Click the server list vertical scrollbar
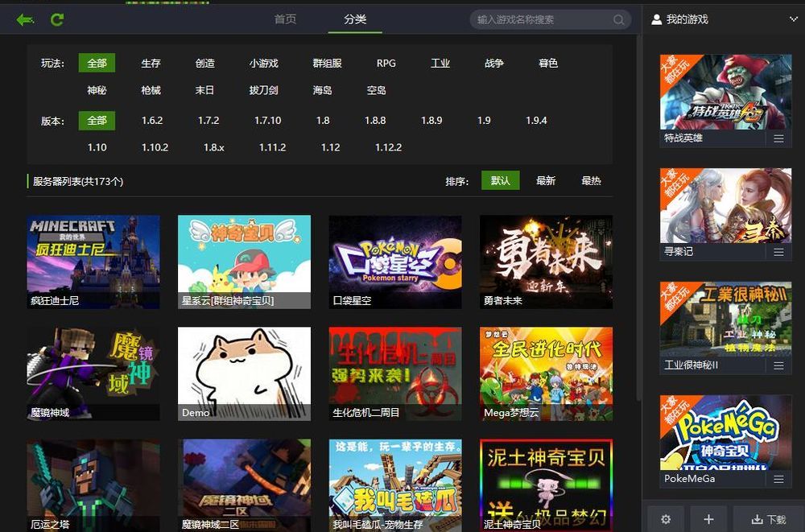Image resolution: width=805 pixels, height=532 pixels. 638,218
